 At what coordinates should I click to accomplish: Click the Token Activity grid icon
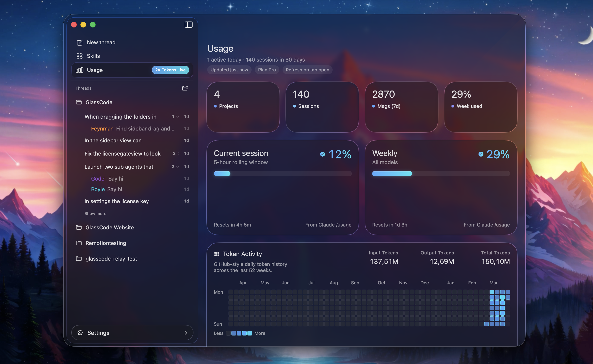coord(217,254)
